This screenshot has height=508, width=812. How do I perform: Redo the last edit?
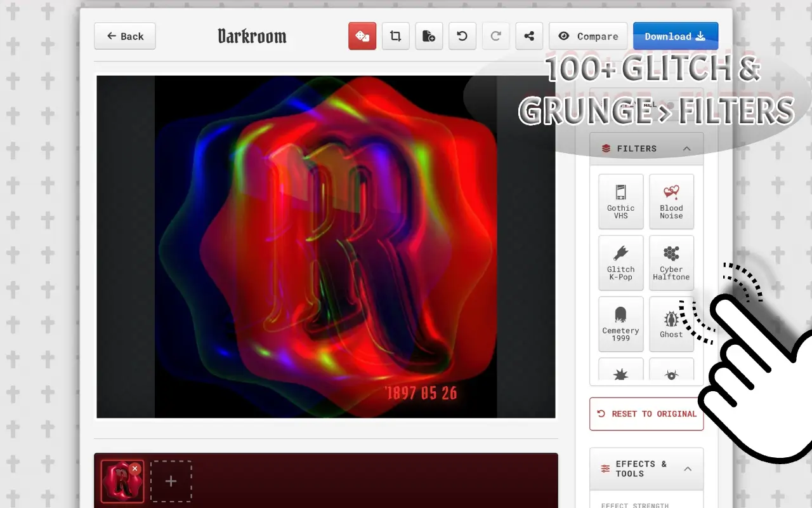pos(495,36)
